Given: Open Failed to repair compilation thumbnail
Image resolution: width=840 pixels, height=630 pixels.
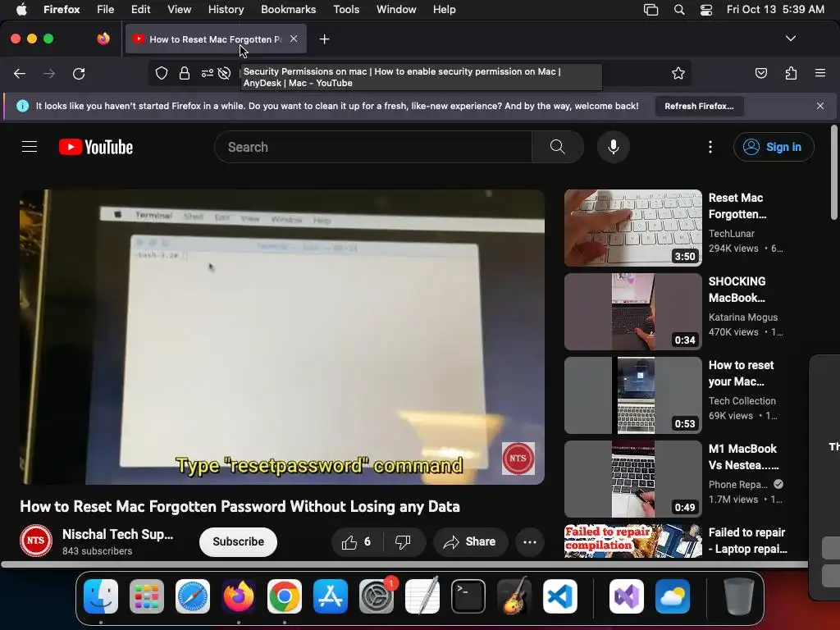Looking at the screenshot, I should 632,541.
